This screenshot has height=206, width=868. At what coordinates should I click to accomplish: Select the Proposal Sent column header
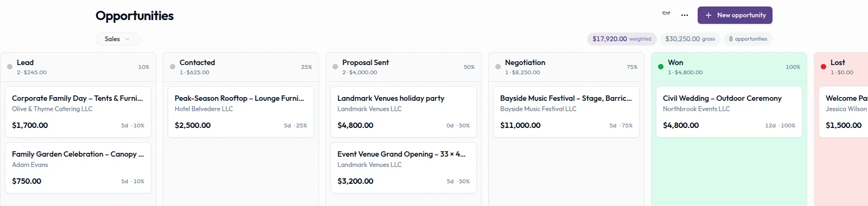pyautogui.click(x=404, y=67)
